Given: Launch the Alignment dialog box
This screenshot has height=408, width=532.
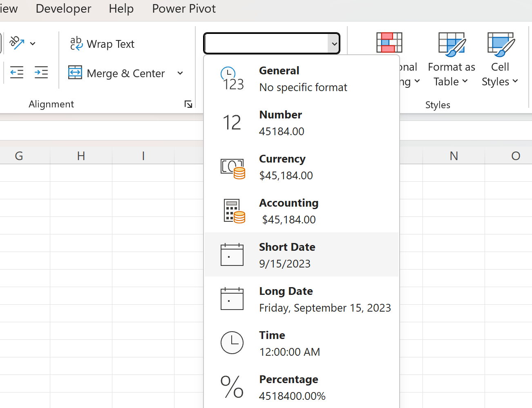Looking at the screenshot, I should [188, 104].
